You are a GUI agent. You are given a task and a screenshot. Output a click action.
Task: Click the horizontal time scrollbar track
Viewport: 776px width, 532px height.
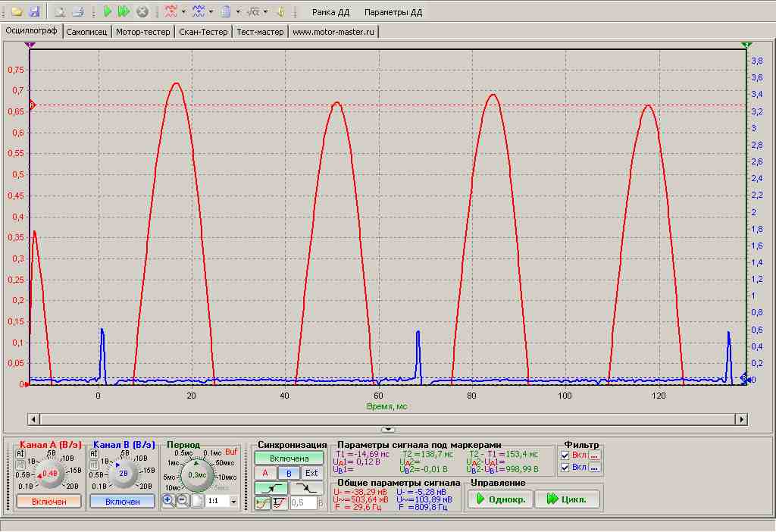point(387,419)
